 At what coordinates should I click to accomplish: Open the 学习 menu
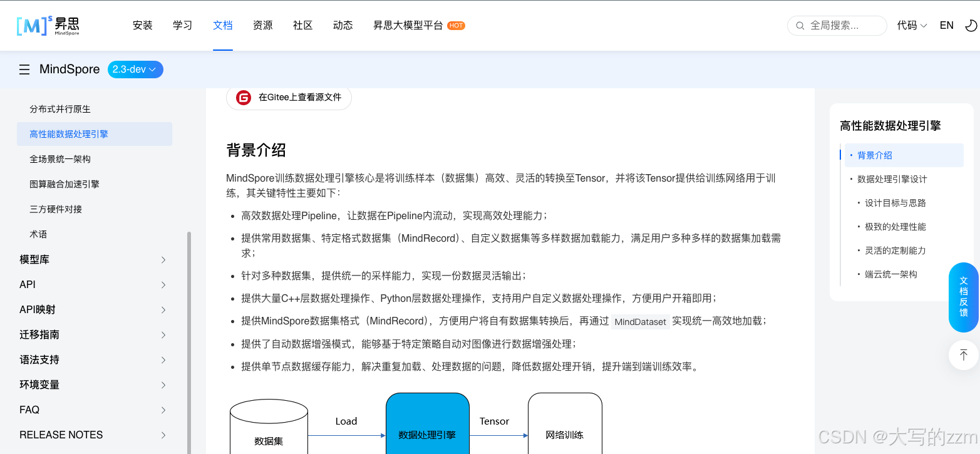tap(183, 26)
